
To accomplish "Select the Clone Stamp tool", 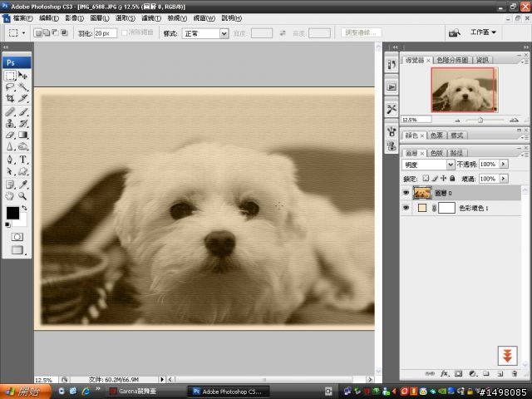I will click(10, 123).
